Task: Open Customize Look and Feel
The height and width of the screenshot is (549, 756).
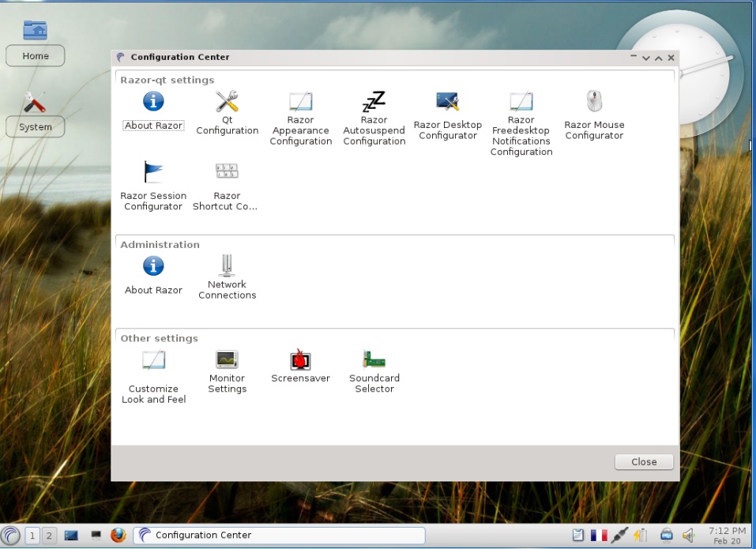Action: 153,378
